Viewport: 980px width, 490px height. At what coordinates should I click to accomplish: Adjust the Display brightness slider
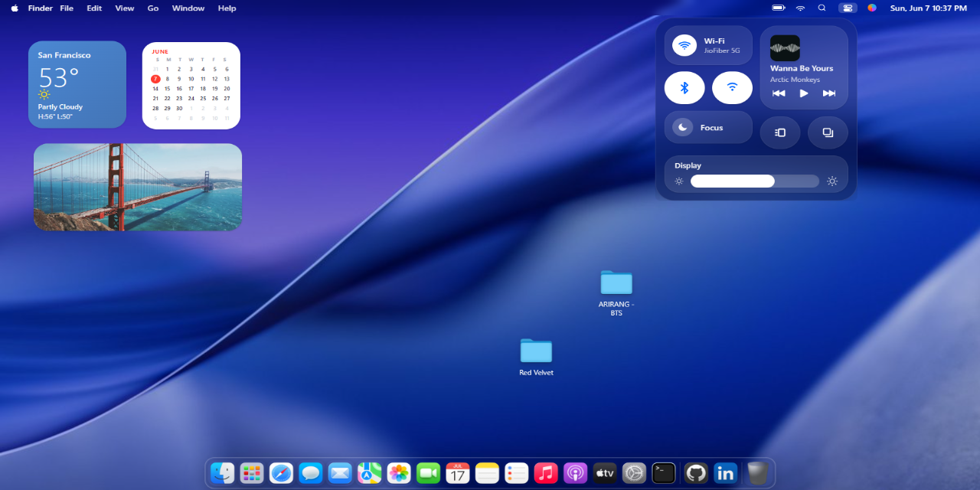coord(755,181)
